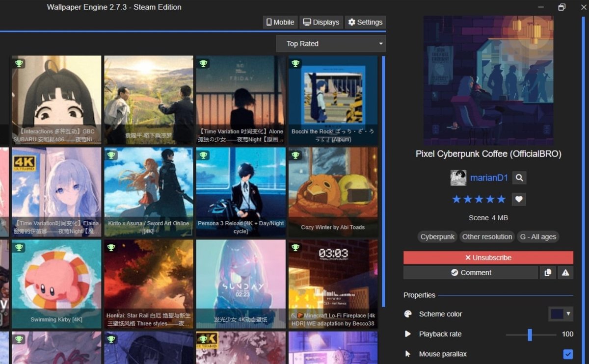Viewport: 589px width, 364px height.
Task: Select Cozy Winter by Abi Toads wallpaper
Action: click(x=333, y=192)
